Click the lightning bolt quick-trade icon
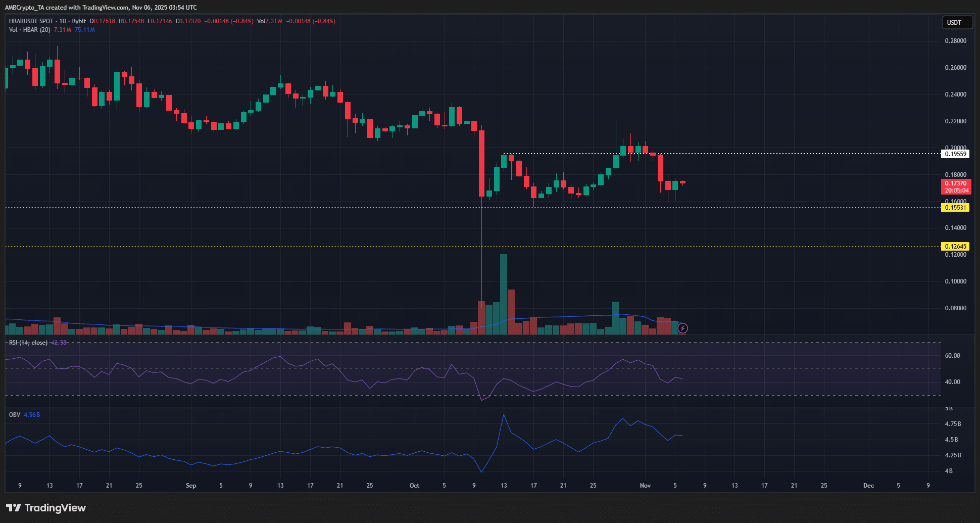 682,328
